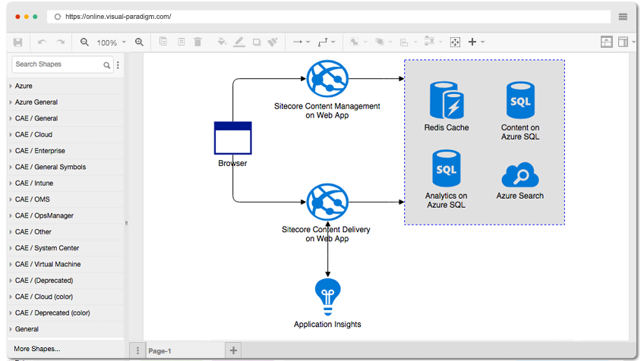The height and width of the screenshot is (361, 644).
Task: Click the Distribute spacing icon
Action: click(x=429, y=42)
